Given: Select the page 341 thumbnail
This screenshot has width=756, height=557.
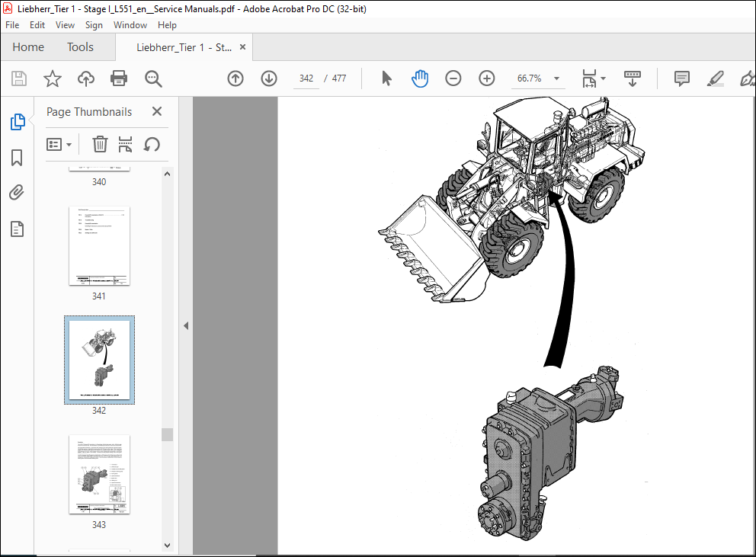Looking at the screenshot, I should click(99, 246).
